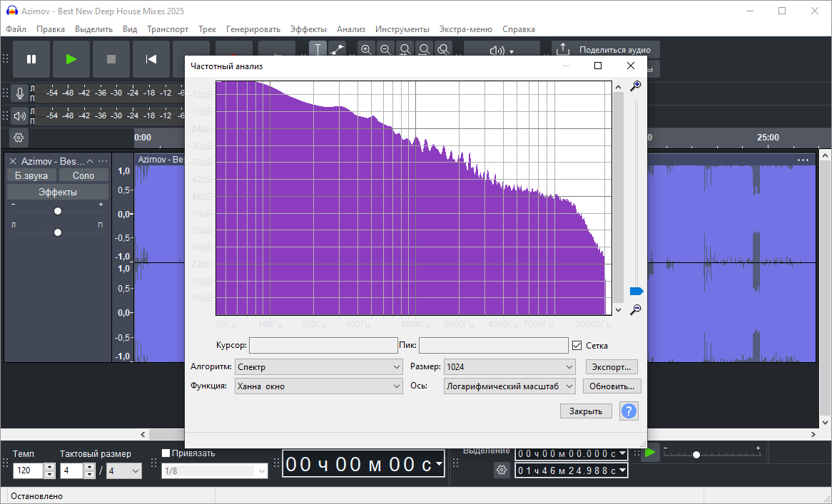Click the Курсор readout field
The height and width of the screenshot is (504, 832).
coord(323,346)
